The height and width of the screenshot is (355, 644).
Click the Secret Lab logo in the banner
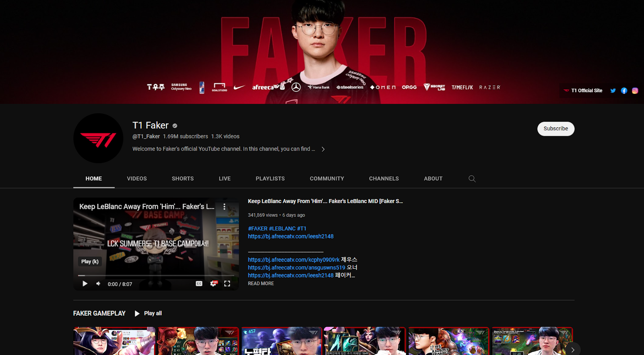pyautogui.click(x=434, y=87)
